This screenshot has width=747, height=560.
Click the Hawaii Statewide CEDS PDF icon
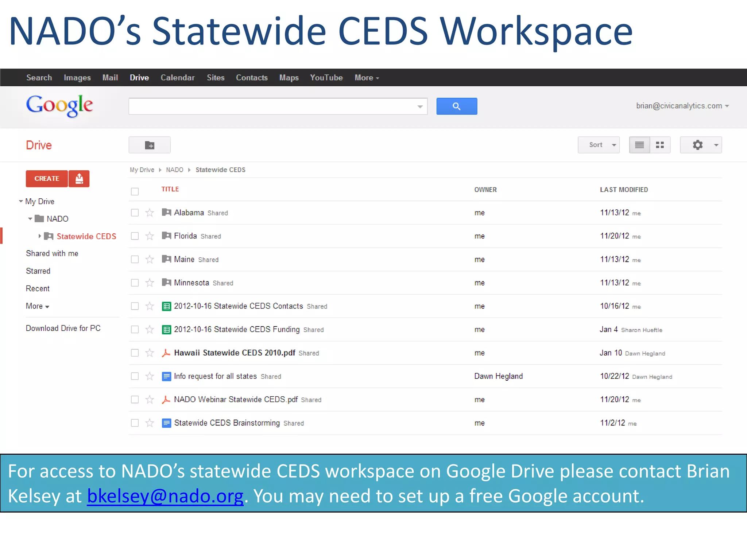pos(166,353)
